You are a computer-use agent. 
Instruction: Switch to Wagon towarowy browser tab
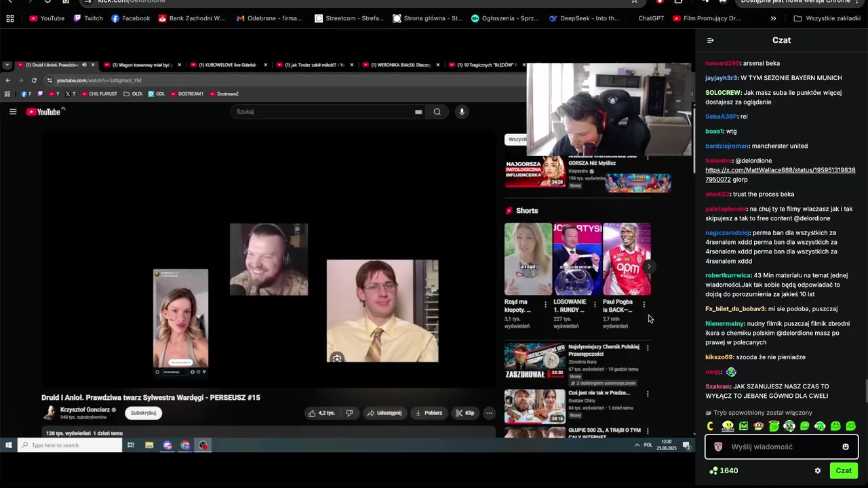tap(142, 65)
